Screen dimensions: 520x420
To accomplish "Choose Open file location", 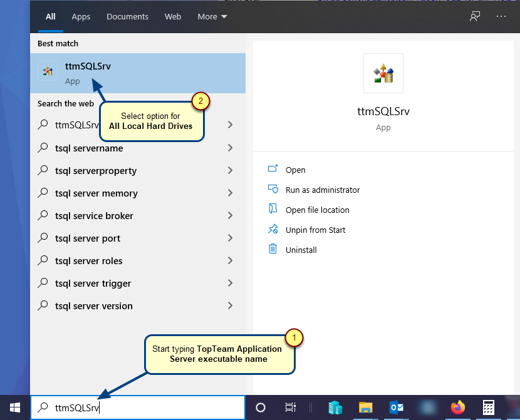I will (x=318, y=210).
